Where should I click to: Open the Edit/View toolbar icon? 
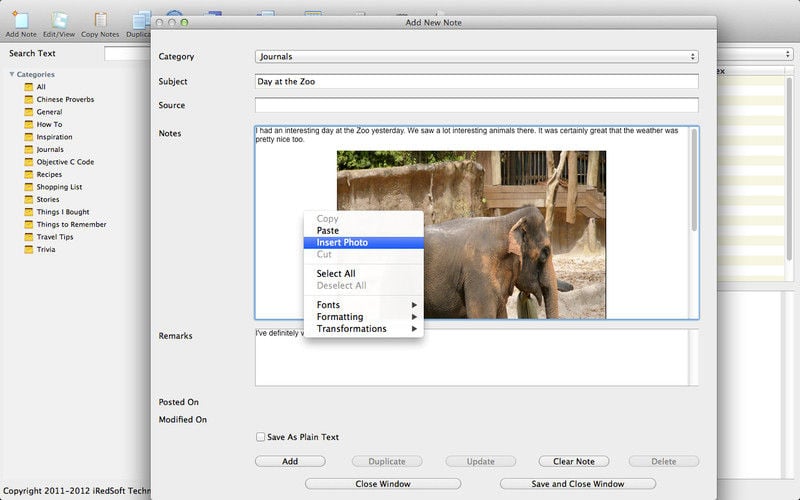pos(59,20)
